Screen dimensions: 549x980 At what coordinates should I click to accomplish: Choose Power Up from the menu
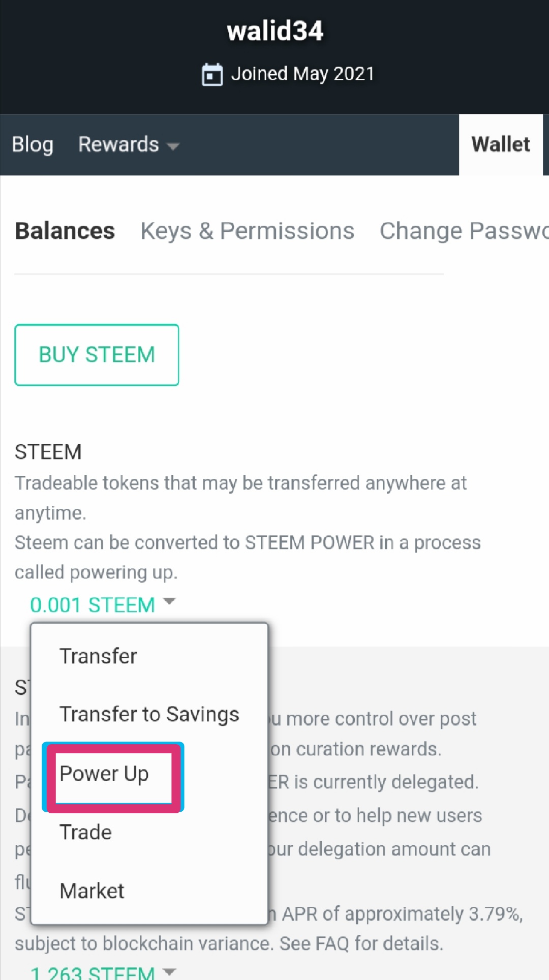(x=104, y=774)
